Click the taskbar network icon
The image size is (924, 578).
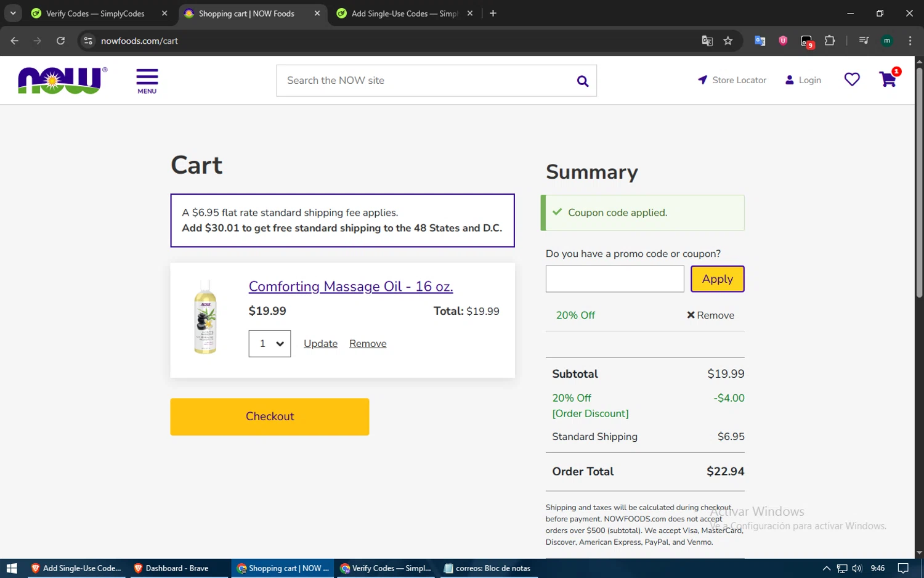842,568
